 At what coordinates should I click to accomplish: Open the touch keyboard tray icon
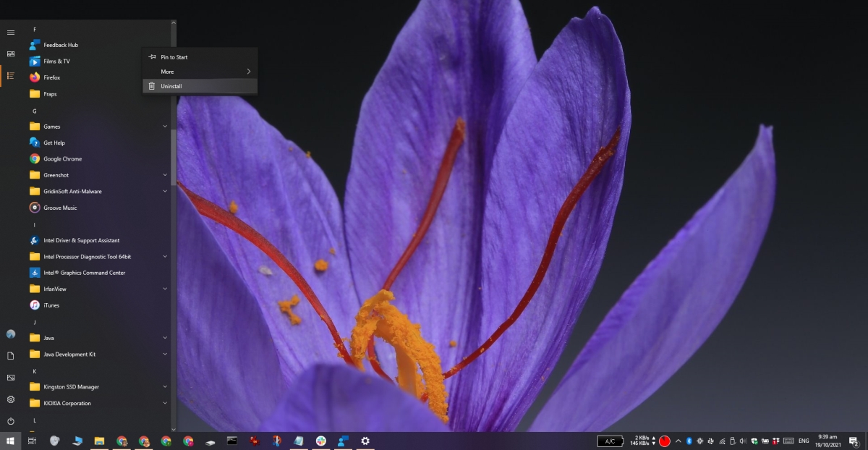click(788, 441)
